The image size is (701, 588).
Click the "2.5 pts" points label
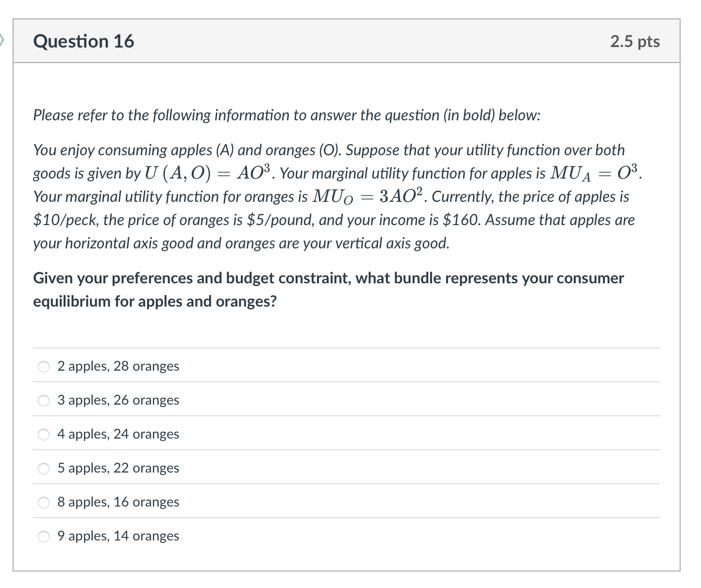tap(635, 42)
